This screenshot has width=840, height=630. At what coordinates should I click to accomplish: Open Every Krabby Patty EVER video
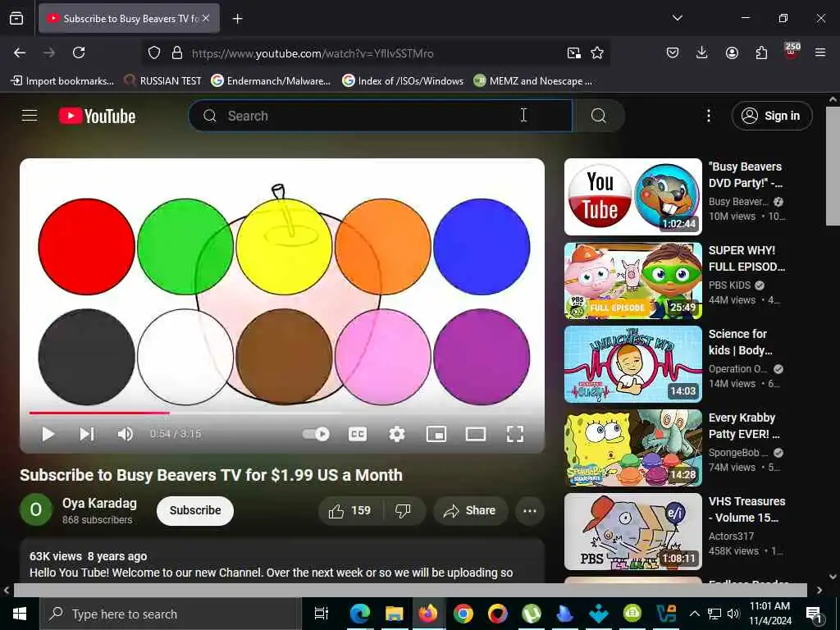(632, 447)
